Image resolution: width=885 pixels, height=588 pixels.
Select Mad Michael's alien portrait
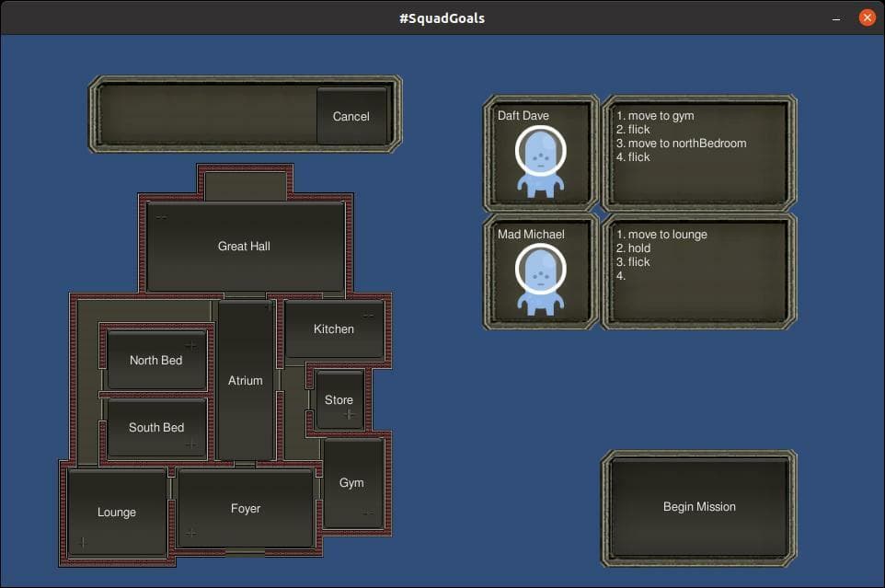[x=540, y=279]
